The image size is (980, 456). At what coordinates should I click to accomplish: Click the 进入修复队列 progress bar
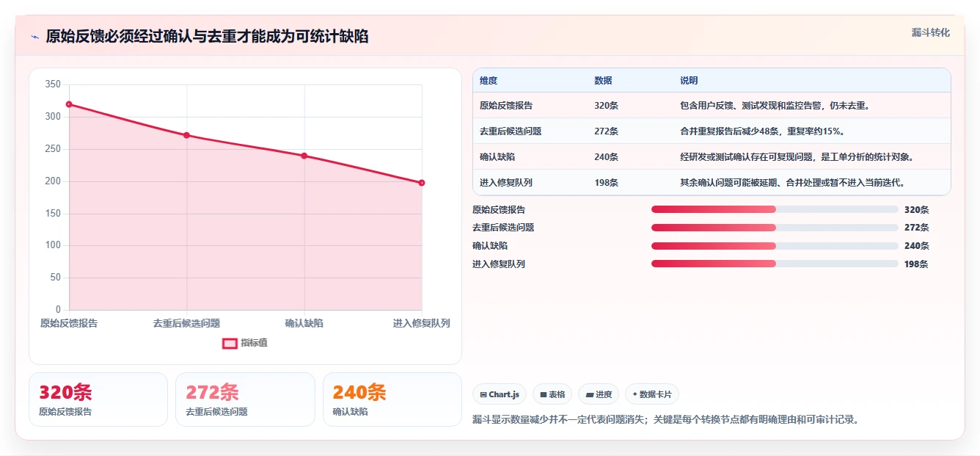pos(775,264)
